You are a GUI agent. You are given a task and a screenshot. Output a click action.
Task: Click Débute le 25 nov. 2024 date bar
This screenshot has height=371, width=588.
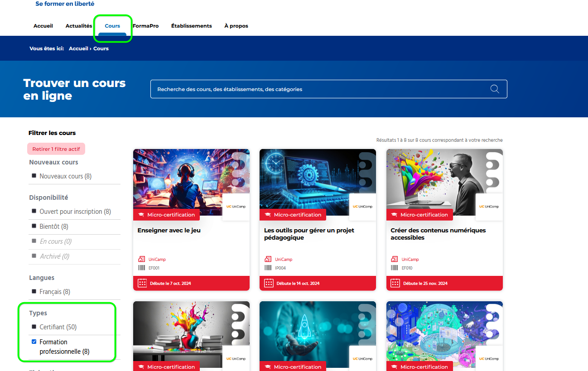[x=444, y=283]
